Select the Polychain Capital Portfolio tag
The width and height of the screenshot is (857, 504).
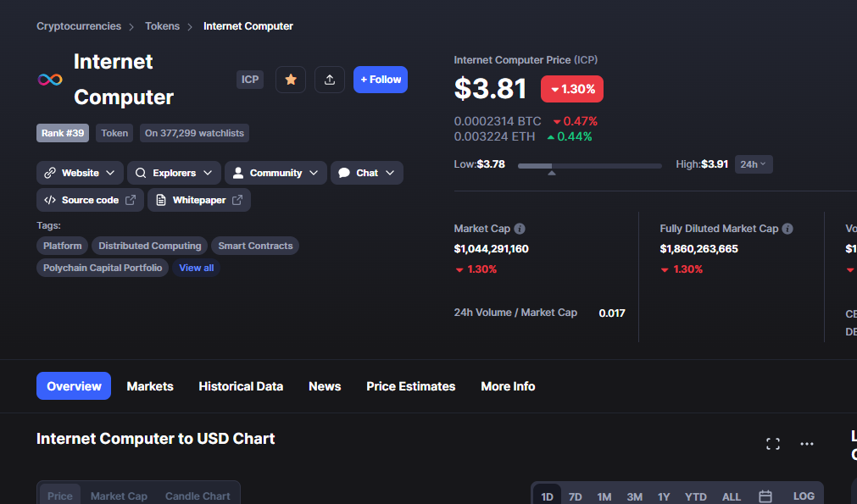pyautogui.click(x=103, y=269)
